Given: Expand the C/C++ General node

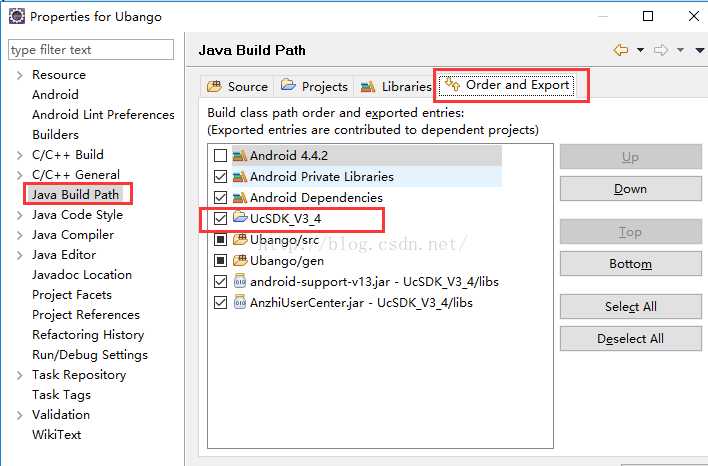Looking at the screenshot, I should (x=19, y=175).
